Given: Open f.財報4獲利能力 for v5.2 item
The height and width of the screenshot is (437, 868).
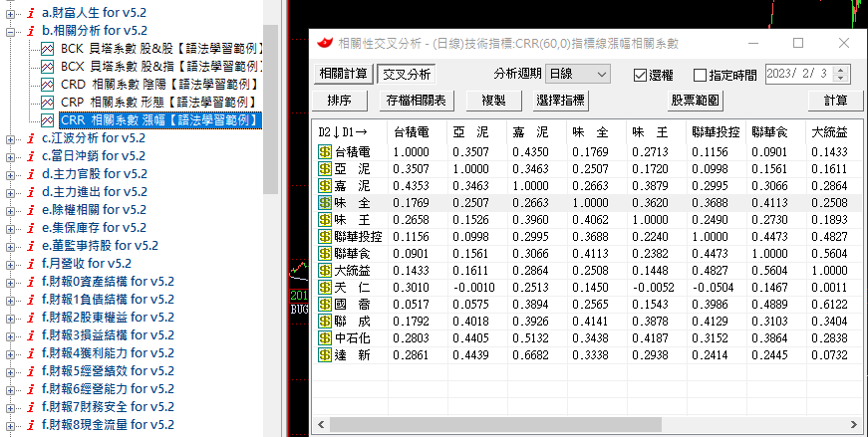Looking at the screenshot, I should 108,353.
